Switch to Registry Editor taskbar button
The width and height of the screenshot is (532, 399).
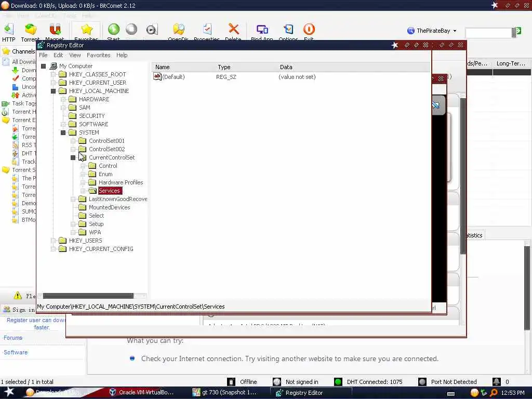[311, 393]
